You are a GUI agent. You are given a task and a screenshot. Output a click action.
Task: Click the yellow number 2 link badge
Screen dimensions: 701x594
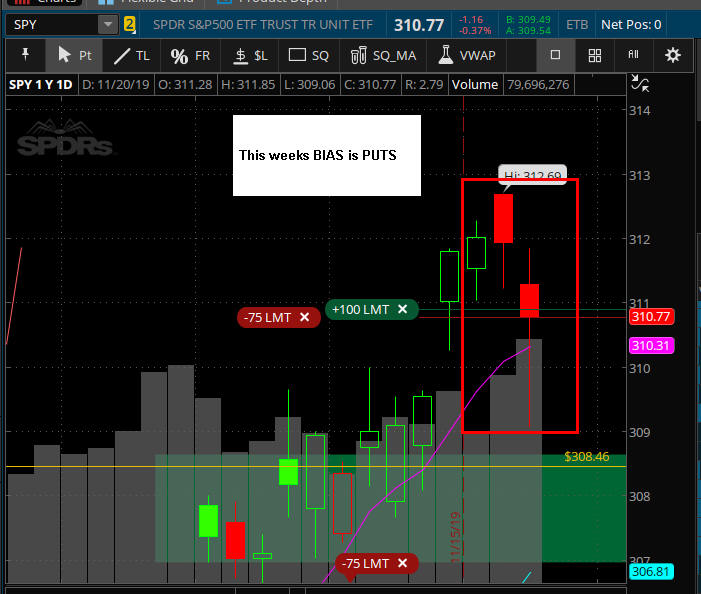tap(130, 25)
